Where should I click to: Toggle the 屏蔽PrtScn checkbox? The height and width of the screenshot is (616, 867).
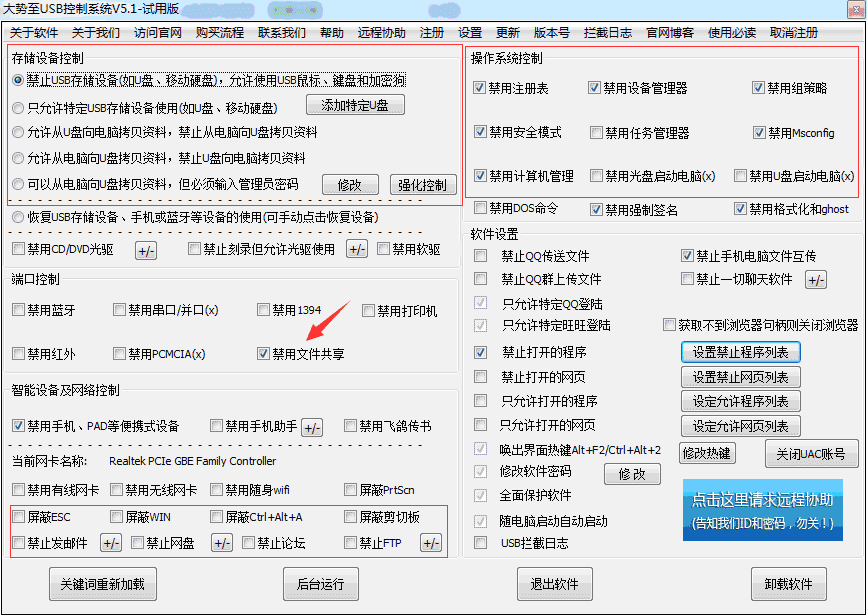click(x=350, y=489)
